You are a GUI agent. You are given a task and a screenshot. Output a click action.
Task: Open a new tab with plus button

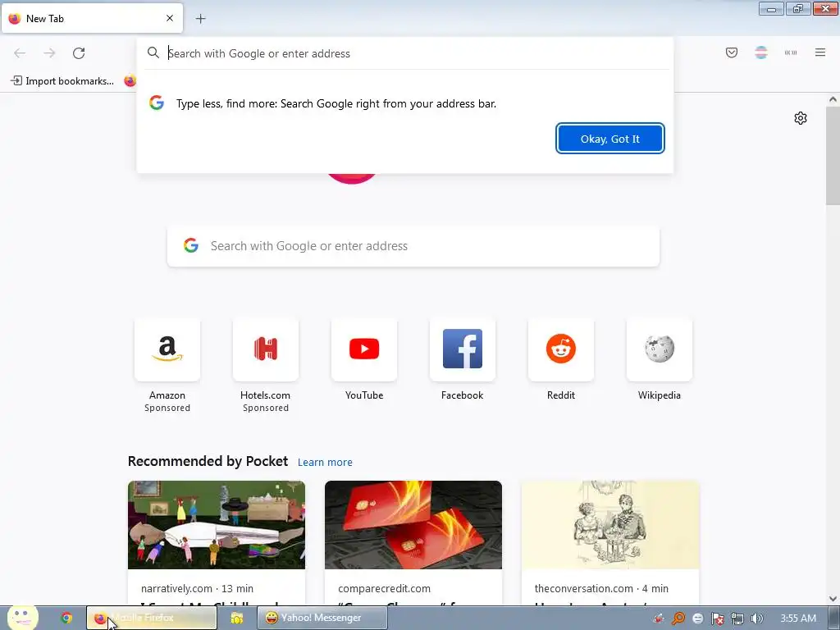tap(200, 19)
